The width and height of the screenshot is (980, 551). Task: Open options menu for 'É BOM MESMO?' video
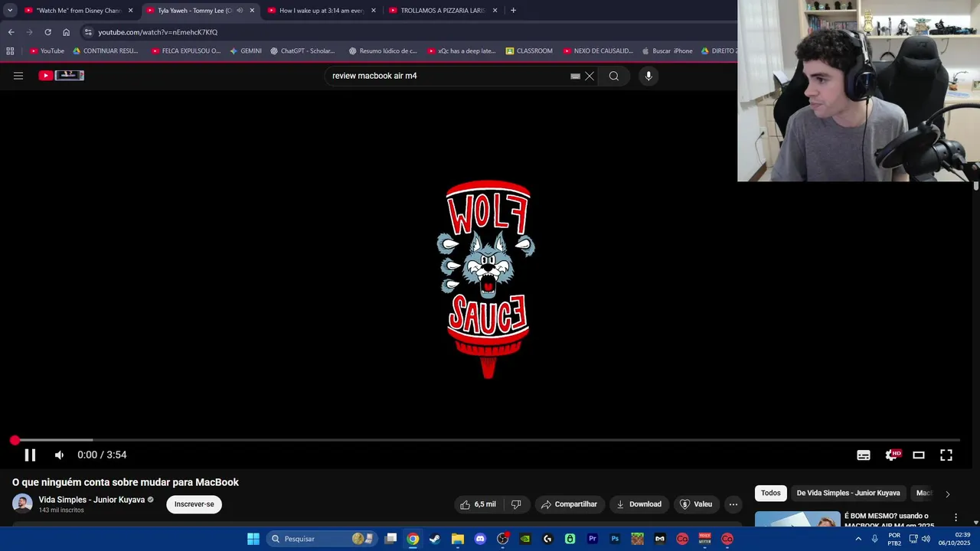[955, 518]
